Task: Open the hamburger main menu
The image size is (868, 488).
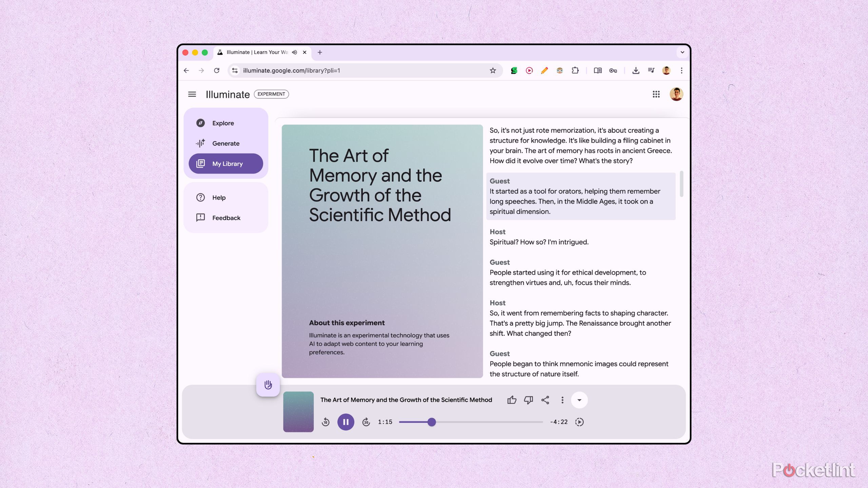Action: [x=192, y=94]
